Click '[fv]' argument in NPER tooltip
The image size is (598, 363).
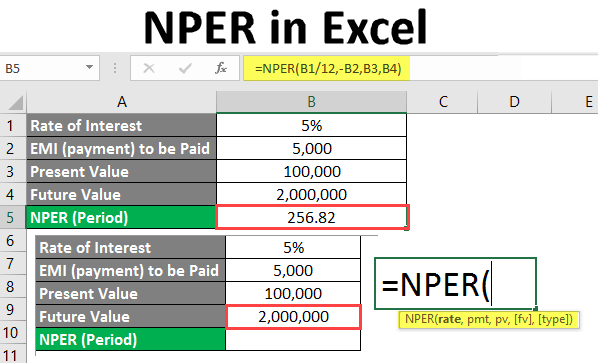[523, 319]
